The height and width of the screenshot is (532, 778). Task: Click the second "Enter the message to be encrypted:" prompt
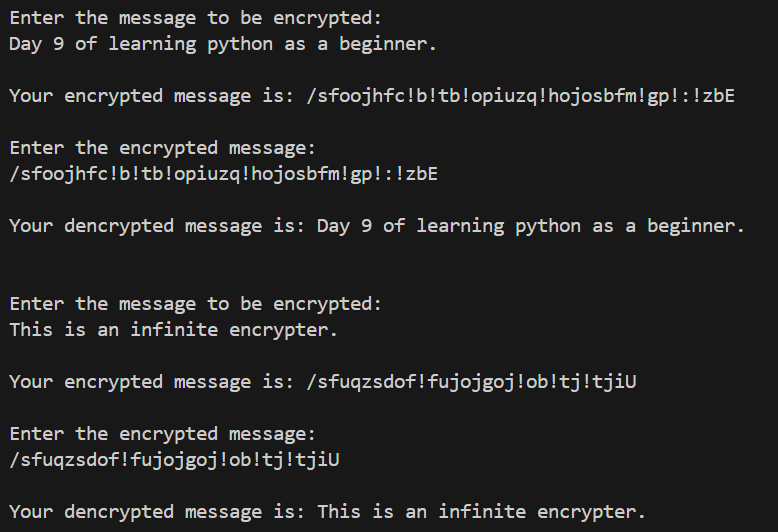click(195, 304)
